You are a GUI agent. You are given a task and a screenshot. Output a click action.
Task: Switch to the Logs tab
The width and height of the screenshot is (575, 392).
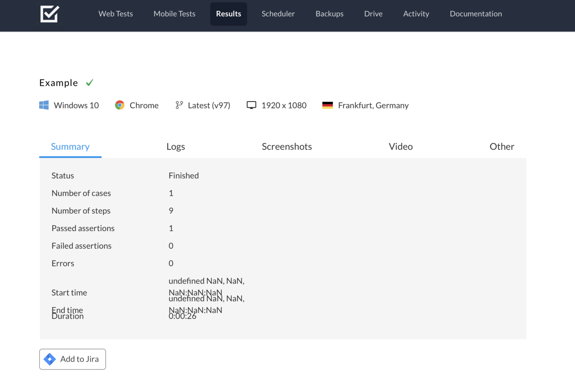pyautogui.click(x=176, y=147)
